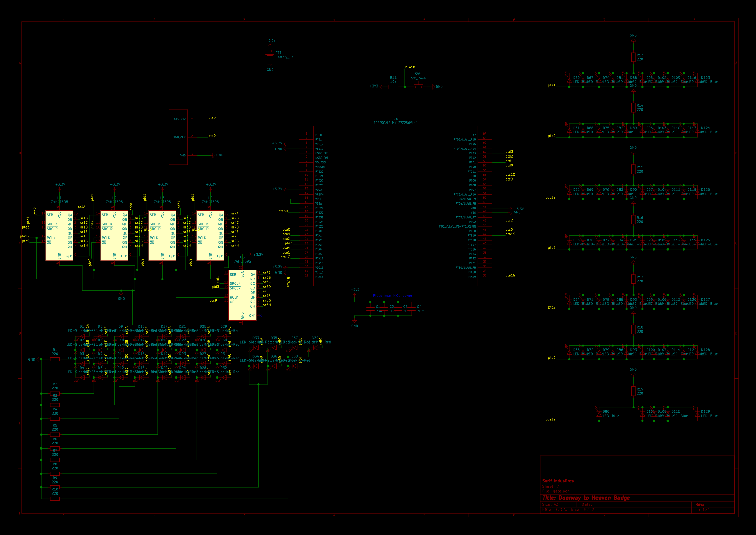Click the 'Doorway to Heaven Badge' title text
The width and height of the screenshot is (756, 535).
594,498
